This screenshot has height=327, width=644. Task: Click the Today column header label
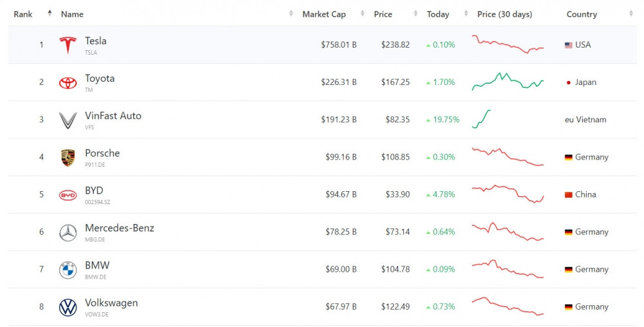438,14
